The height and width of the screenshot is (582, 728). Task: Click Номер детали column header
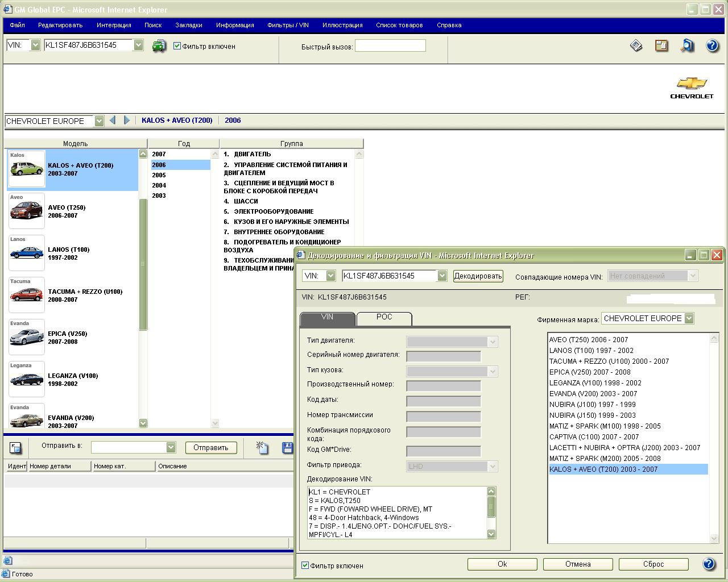tap(59, 466)
